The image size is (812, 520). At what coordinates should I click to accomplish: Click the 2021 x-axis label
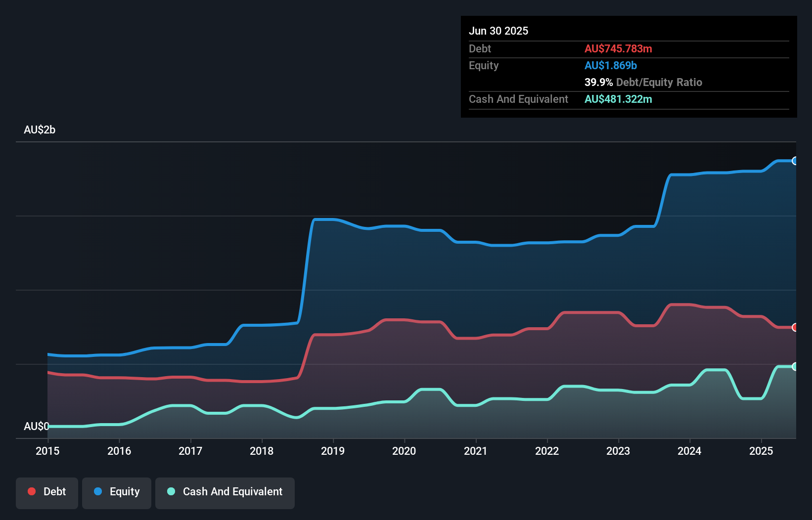476,451
